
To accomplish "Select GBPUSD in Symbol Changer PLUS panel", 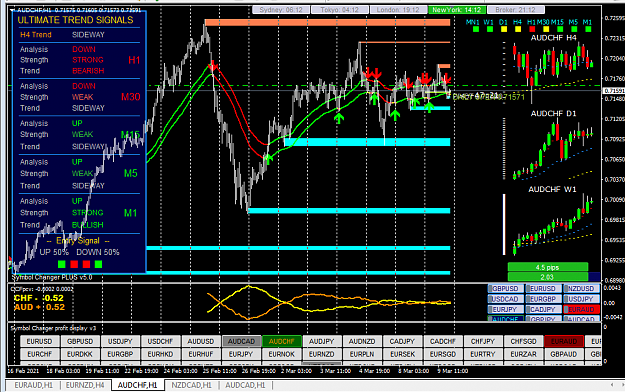I will point(505,288).
